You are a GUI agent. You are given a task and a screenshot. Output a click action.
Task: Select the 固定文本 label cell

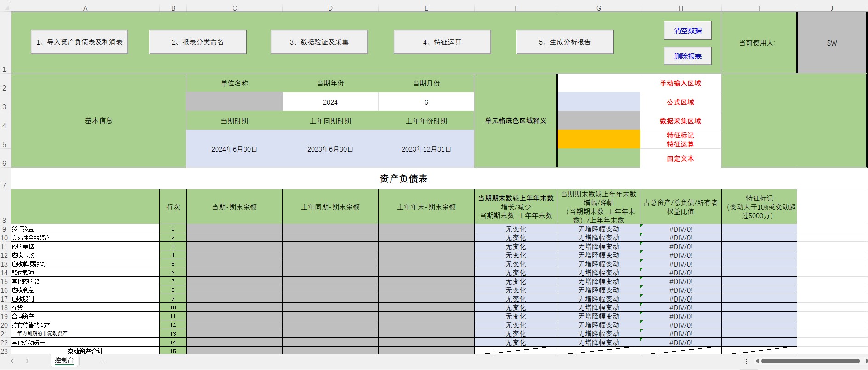coord(681,159)
